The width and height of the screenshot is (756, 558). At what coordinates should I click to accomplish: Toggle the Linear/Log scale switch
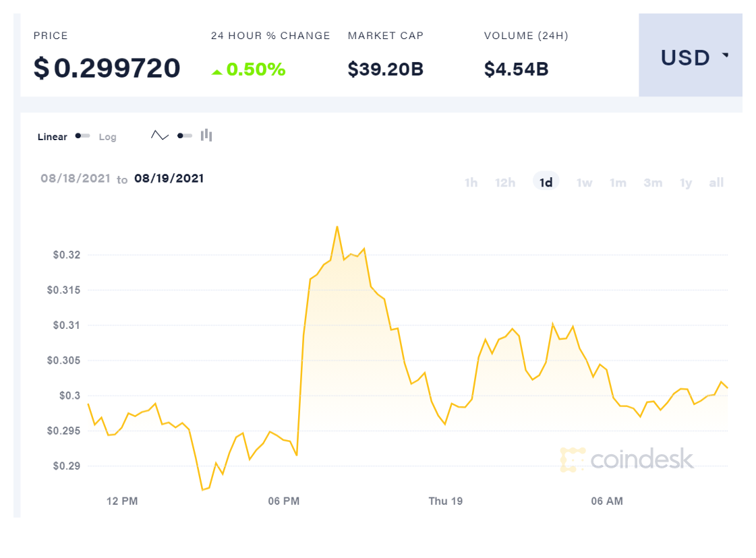[83, 135]
